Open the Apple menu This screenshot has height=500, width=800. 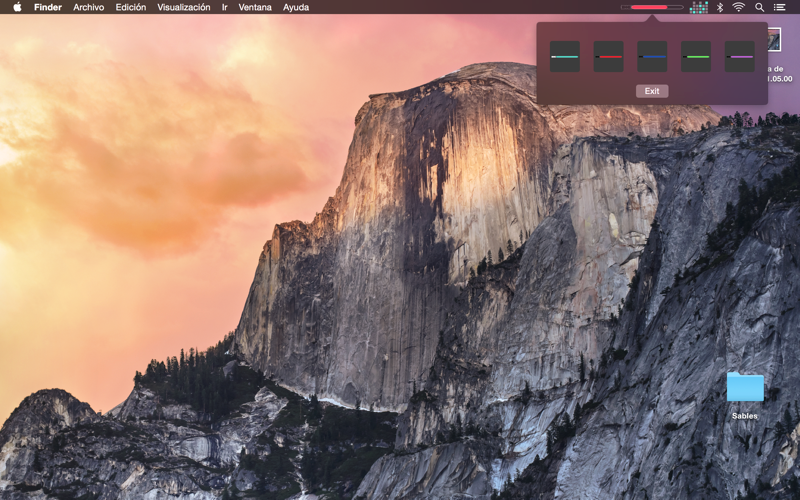(17, 7)
